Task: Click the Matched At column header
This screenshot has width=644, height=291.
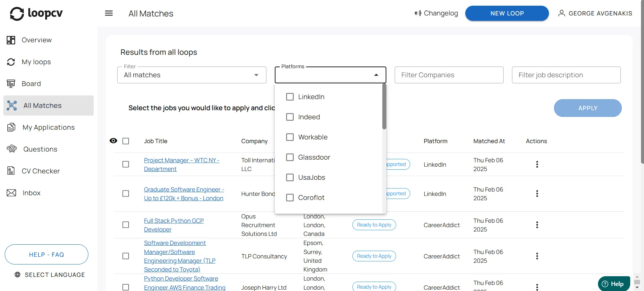Action: pos(489,141)
